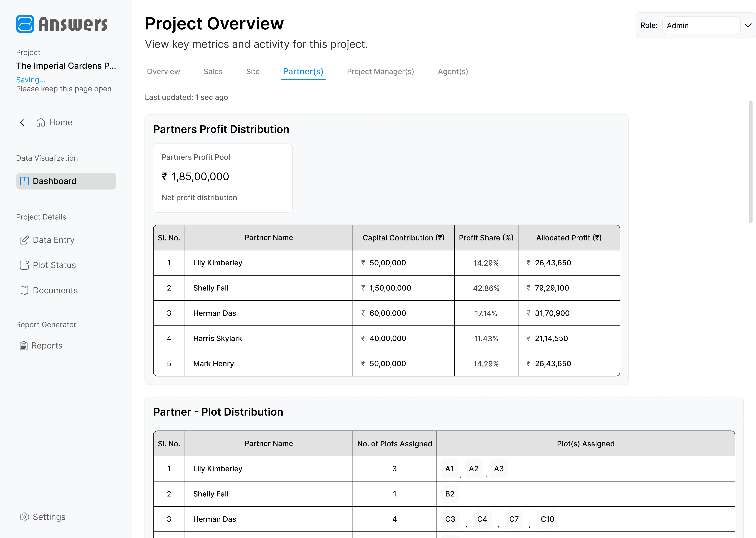Viewport: 756px width, 538px height.
Task: Click plot chip C3
Action: pyautogui.click(x=450, y=519)
